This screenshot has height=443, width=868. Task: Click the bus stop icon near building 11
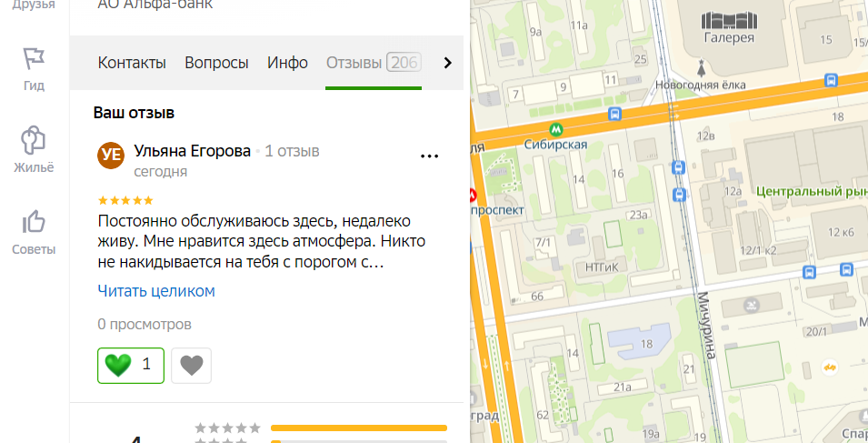point(614,115)
